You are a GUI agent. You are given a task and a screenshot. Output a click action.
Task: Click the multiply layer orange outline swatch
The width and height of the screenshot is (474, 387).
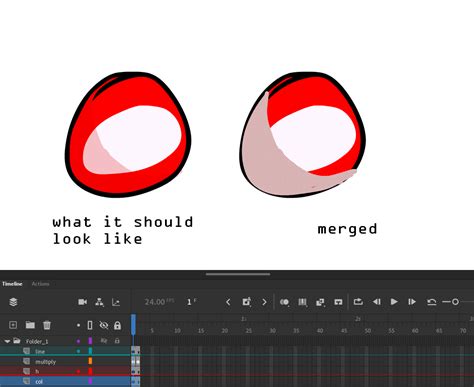[90, 361]
